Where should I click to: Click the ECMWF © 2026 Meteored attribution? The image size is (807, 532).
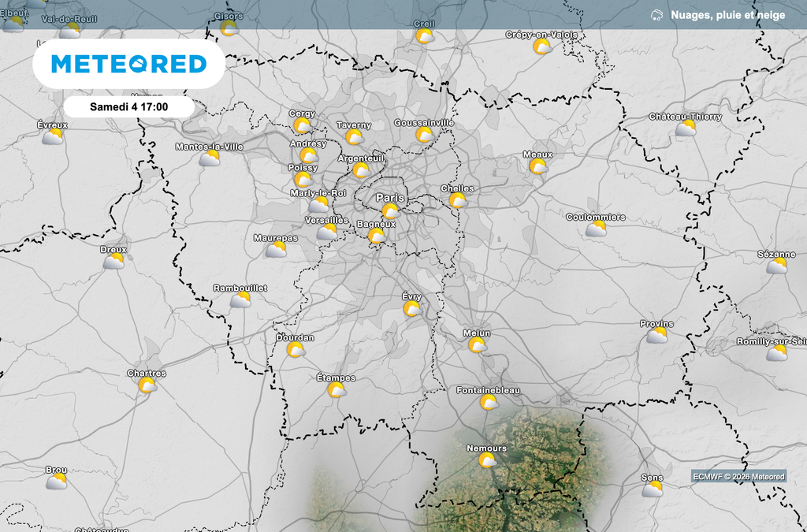(738, 476)
